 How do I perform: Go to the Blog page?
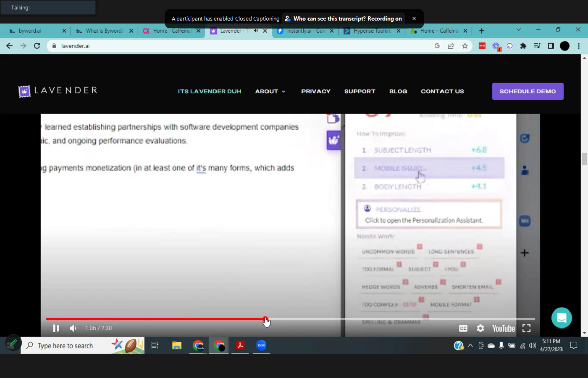click(398, 91)
